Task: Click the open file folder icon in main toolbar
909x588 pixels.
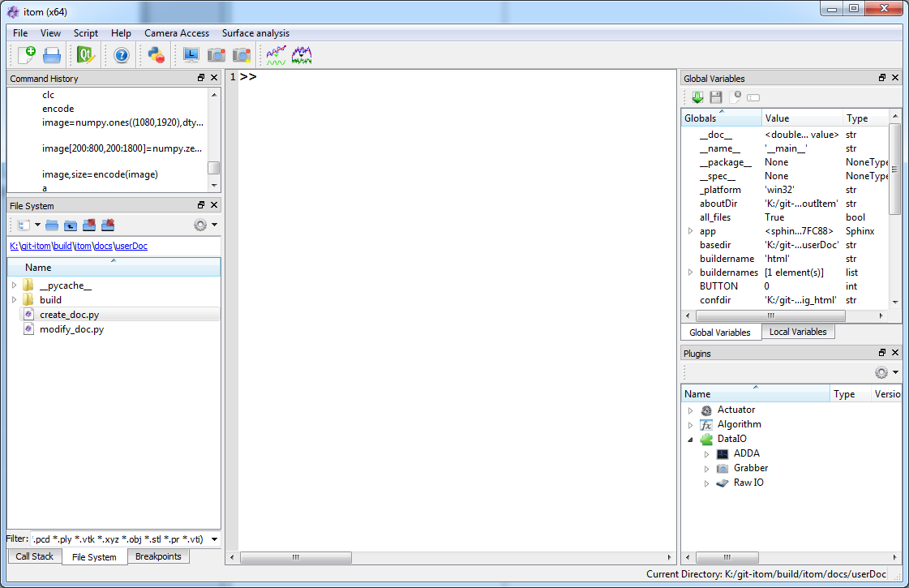Action: pos(52,55)
